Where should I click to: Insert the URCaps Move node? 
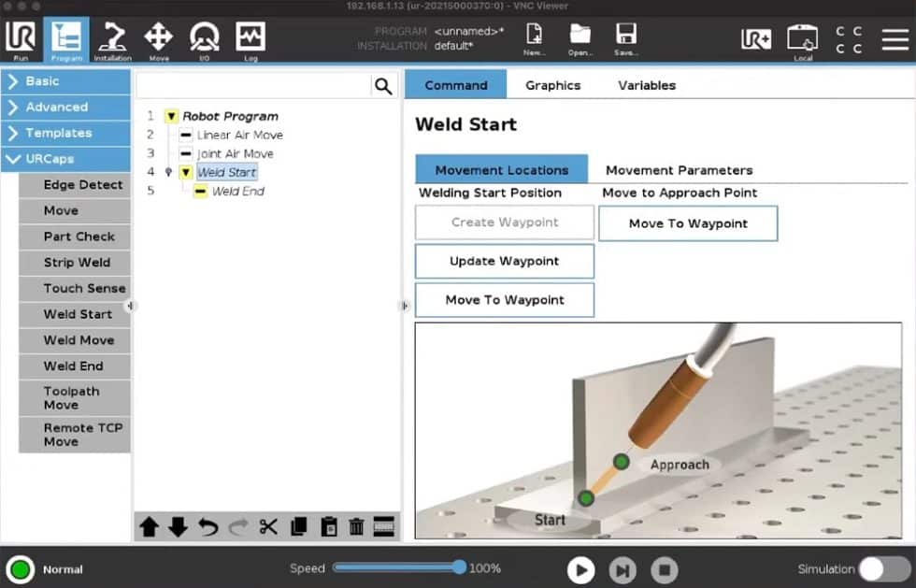click(x=75, y=210)
